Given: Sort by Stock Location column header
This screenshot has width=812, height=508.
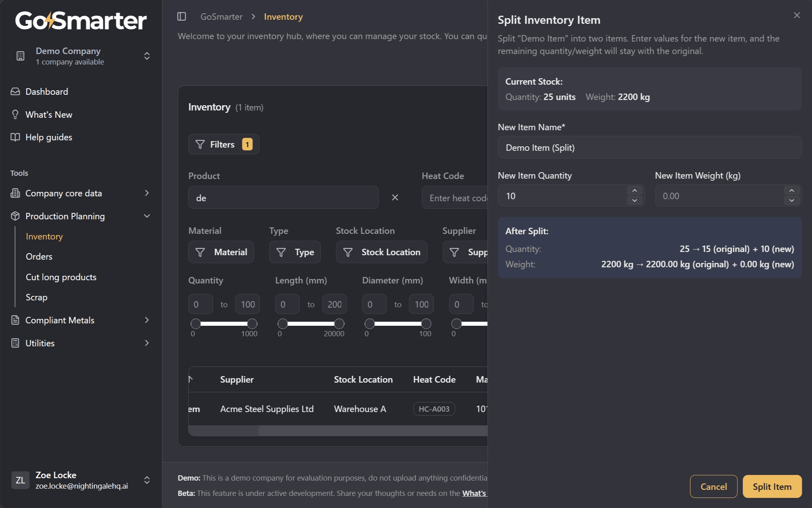Looking at the screenshot, I should point(363,379).
